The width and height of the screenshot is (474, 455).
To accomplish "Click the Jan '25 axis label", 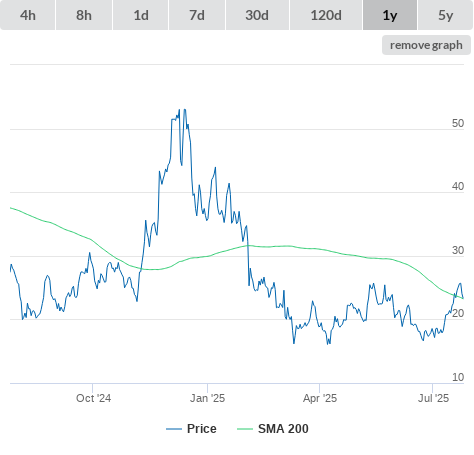I will click(x=207, y=398).
